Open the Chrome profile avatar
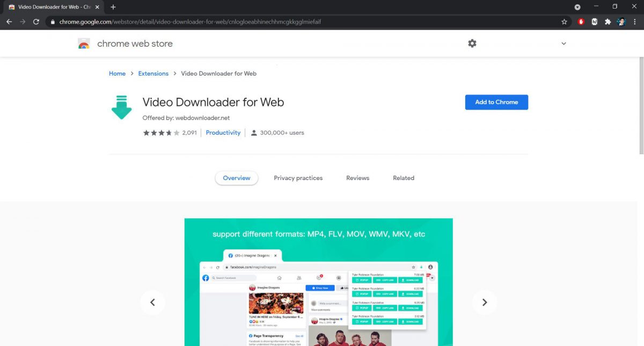Viewport: 644px width, 346px height. (x=620, y=21)
